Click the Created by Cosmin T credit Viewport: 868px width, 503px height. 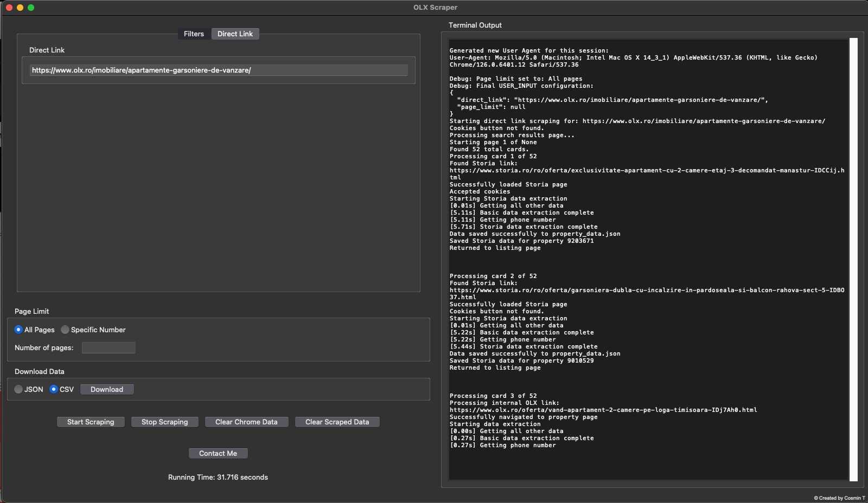pos(839,498)
